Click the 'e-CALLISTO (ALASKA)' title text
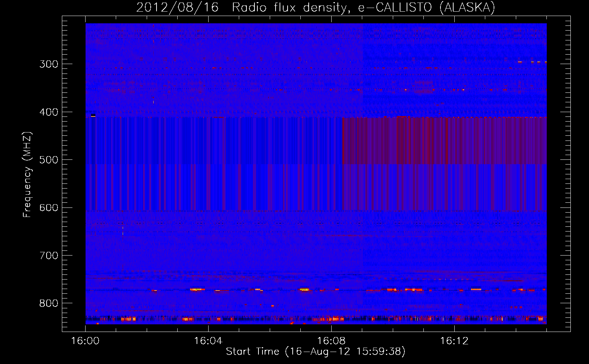The height and width of the screenshot is (364, 589). click(427, 7)
